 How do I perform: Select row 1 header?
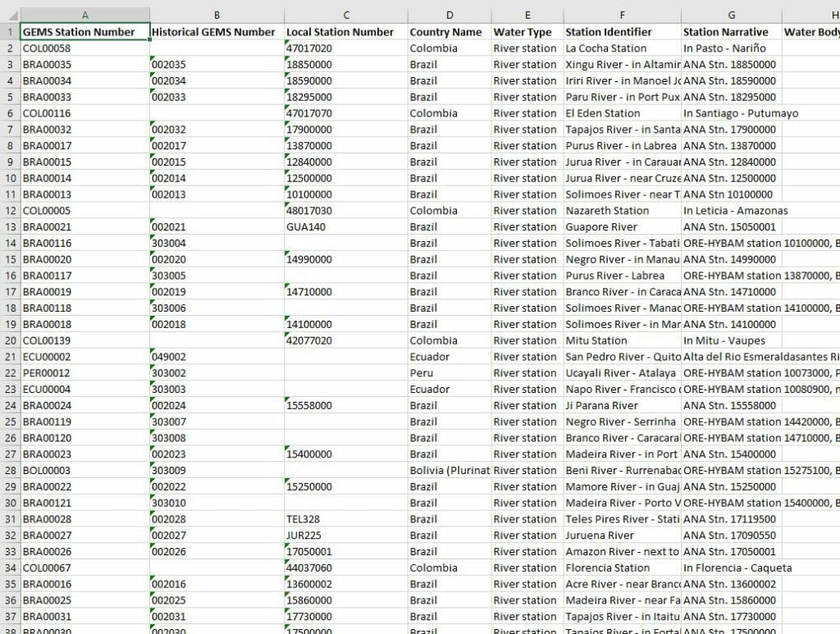[x=10, y=32]
